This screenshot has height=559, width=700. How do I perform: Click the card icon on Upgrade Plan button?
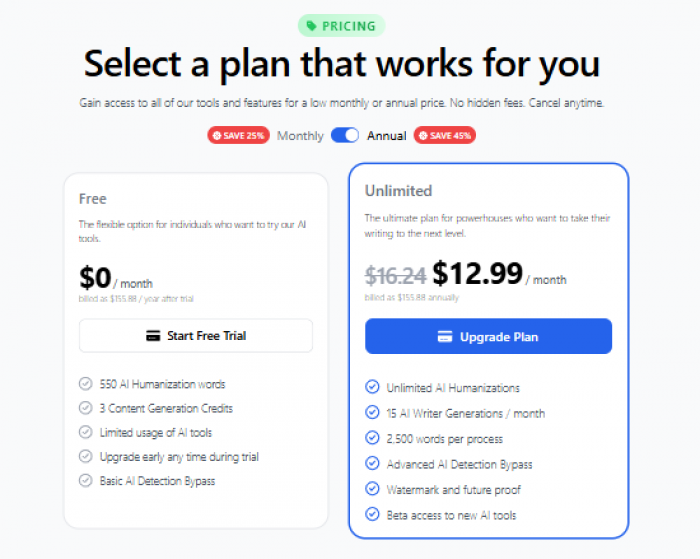click(445, 337)
